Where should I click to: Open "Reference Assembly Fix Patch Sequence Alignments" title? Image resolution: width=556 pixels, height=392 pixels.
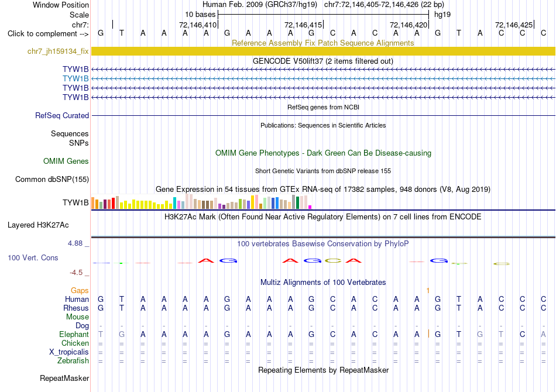point(322,43)
